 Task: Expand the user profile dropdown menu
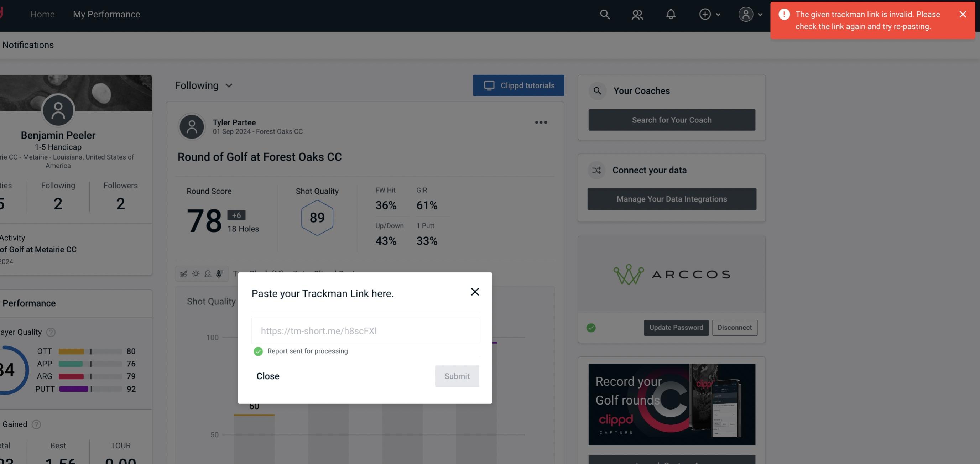pyautogui.click(x=749, y=14)
